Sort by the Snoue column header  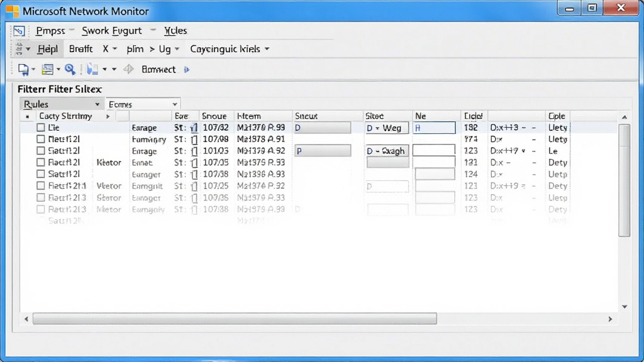click(216, 116)
